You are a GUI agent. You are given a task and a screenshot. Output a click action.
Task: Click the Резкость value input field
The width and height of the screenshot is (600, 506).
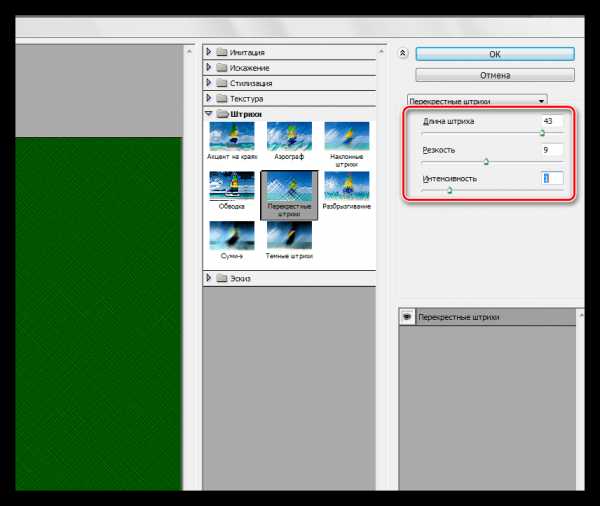(552, 150)
